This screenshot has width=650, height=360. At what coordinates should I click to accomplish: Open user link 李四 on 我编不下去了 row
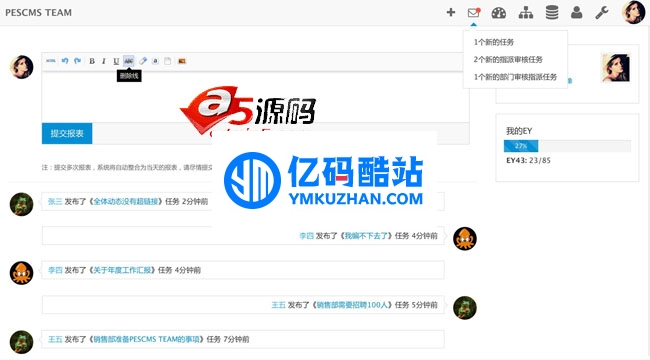tap(306, 236)
